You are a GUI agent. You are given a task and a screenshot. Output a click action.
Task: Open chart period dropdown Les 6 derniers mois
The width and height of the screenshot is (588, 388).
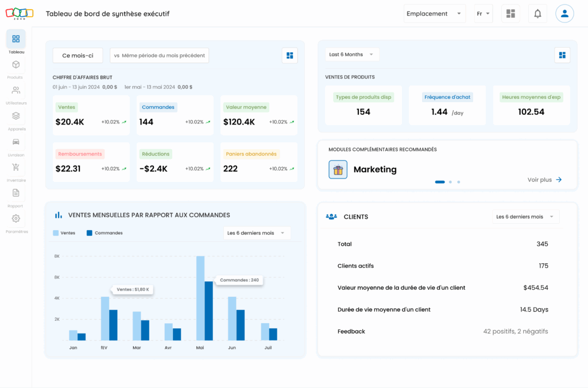(x=257, y=233)
